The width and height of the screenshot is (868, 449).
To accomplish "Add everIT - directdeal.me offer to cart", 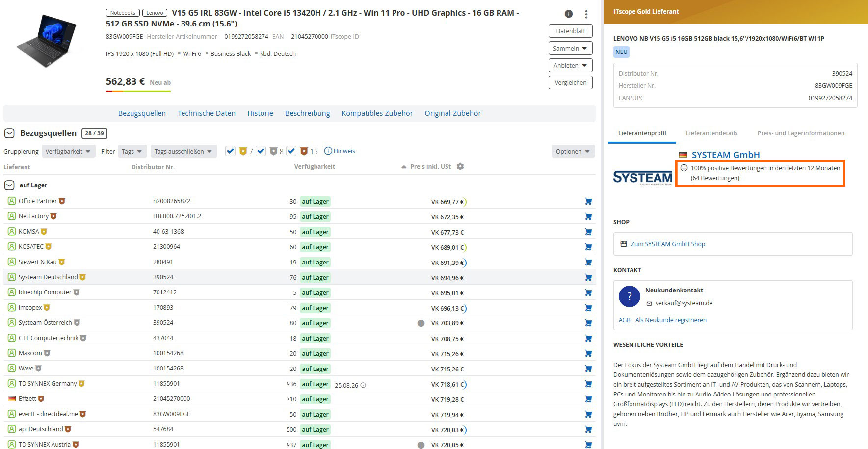I will (x=588, y=414).
